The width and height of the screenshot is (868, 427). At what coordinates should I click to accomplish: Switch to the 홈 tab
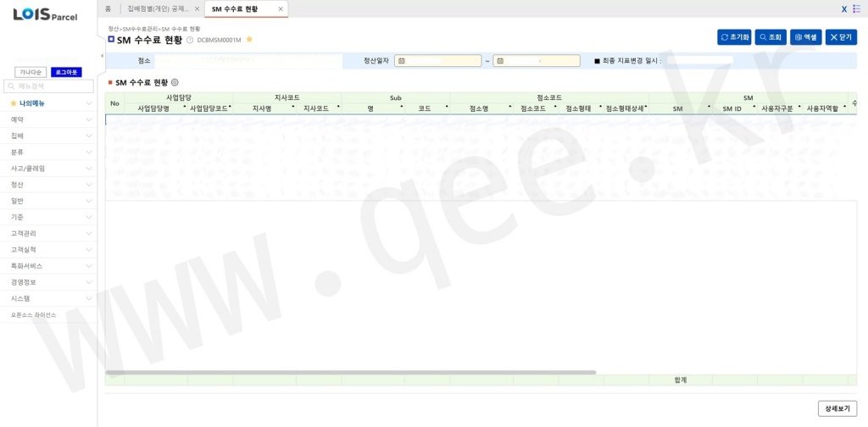108,8
